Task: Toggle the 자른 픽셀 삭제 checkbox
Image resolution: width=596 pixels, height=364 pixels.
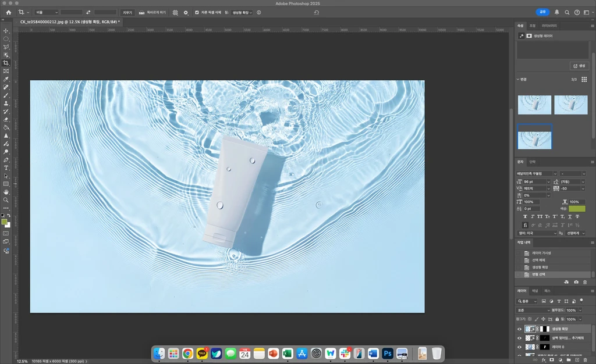Action: tap(197, 12)
